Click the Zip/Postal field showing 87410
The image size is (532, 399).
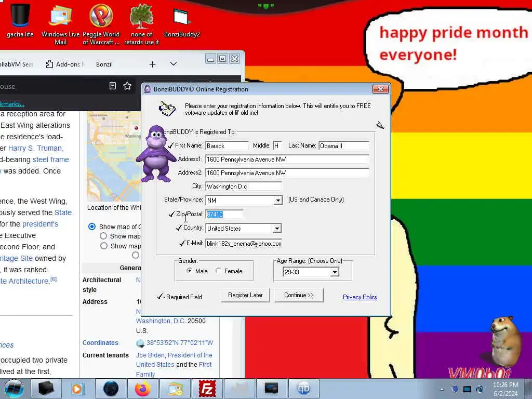[x=224, y=214]
